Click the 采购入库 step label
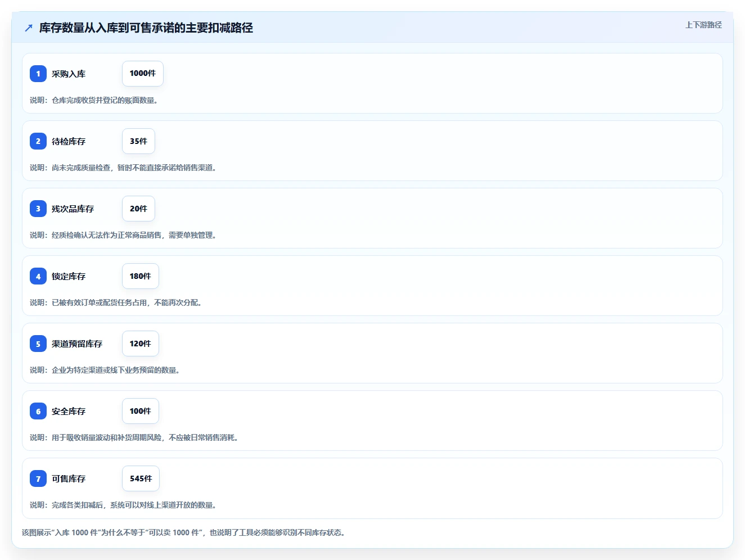Viewport: 745px width, 560px height. click(69, 74)
